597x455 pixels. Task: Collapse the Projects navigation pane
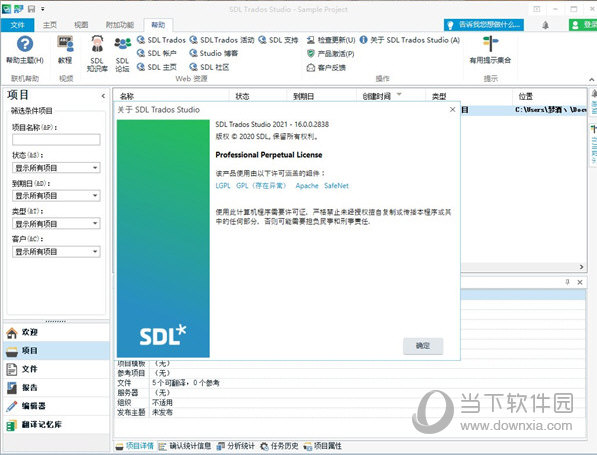click(x=103, y=96)
